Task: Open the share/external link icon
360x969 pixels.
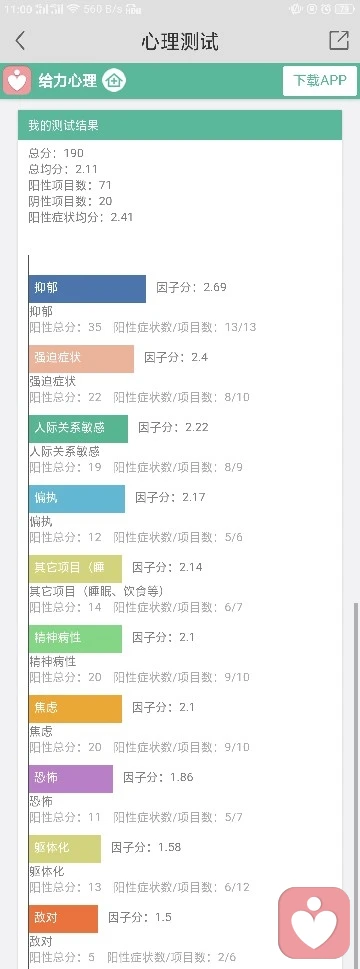Action: point(339,40)
